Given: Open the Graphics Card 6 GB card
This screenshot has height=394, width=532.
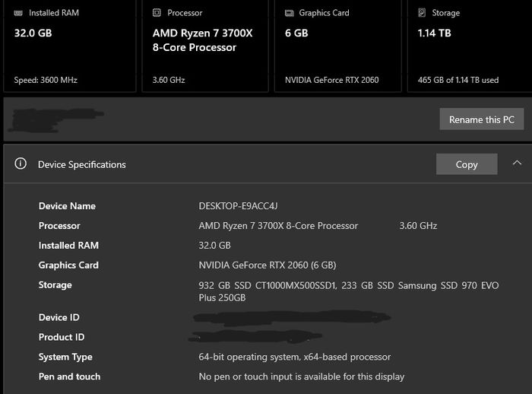Looking at the screenshot, I should pos(337,46).
